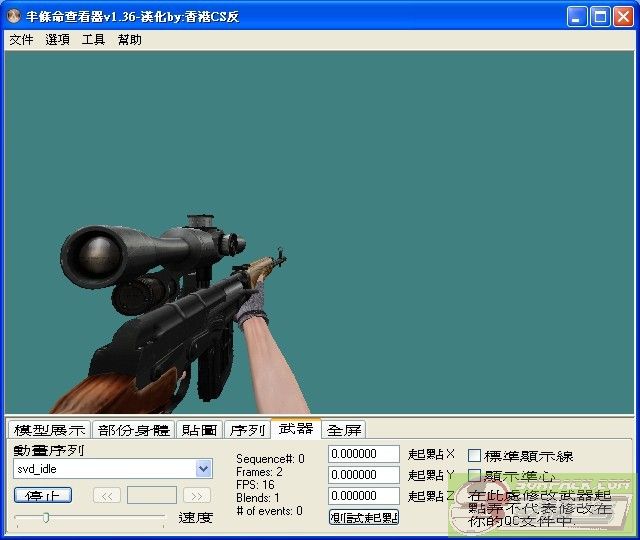Maximize the model viewer window
Image resolution: width=640 pixels, height=540 pixels.
[600, 17]
